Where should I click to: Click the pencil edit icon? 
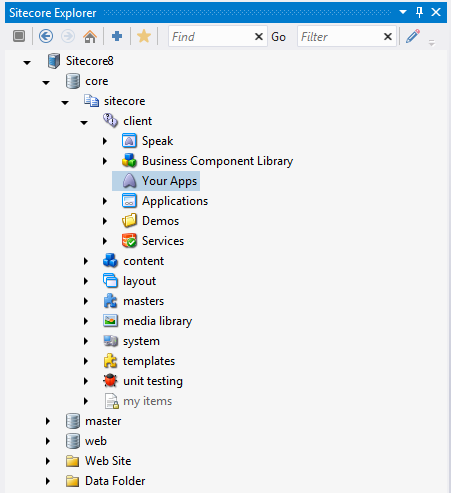click(x=413, y=36)
